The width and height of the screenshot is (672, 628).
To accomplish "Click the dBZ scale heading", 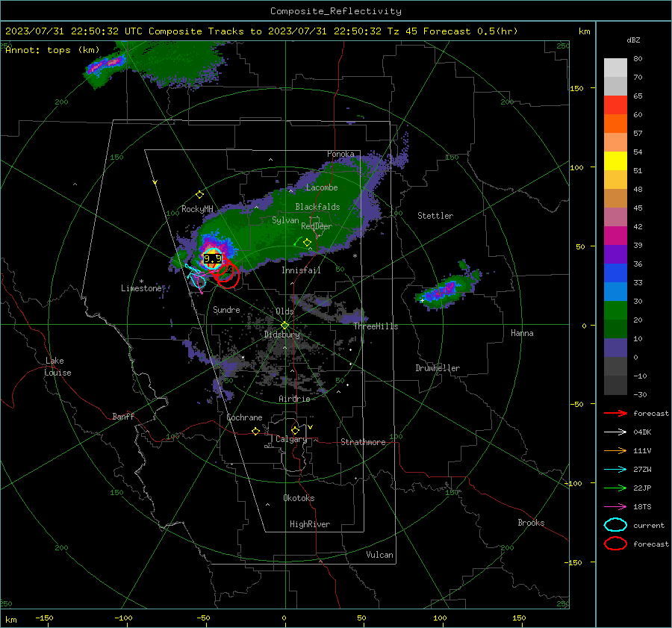I will [633, 40].
